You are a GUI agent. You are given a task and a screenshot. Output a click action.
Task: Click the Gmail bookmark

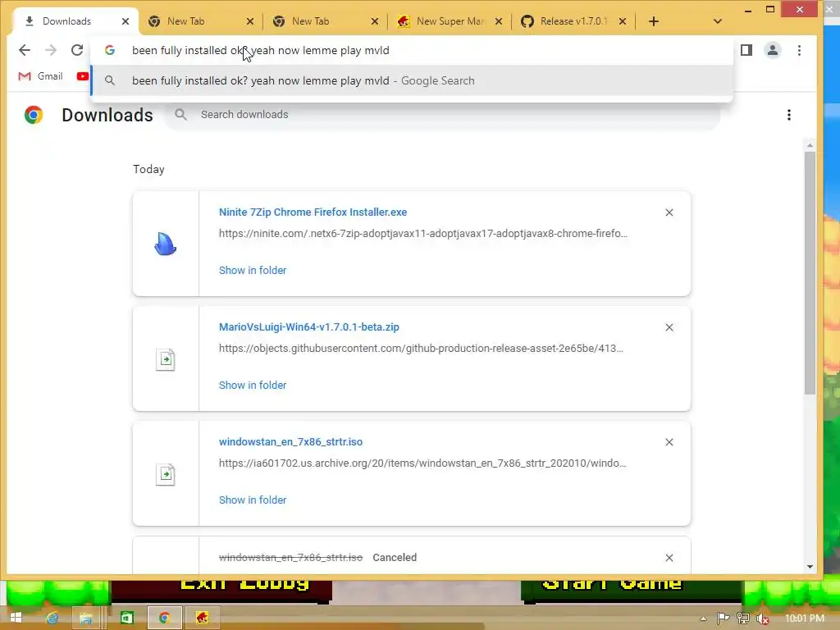41,76
